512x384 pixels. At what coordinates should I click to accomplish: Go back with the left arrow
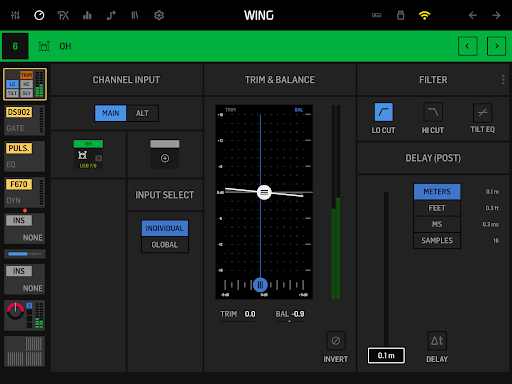472,15
